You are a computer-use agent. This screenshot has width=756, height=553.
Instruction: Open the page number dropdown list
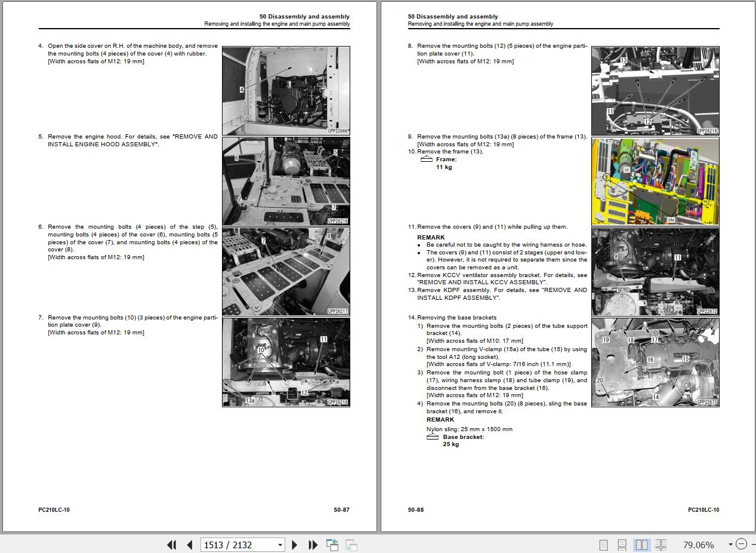tap(280, 545)
